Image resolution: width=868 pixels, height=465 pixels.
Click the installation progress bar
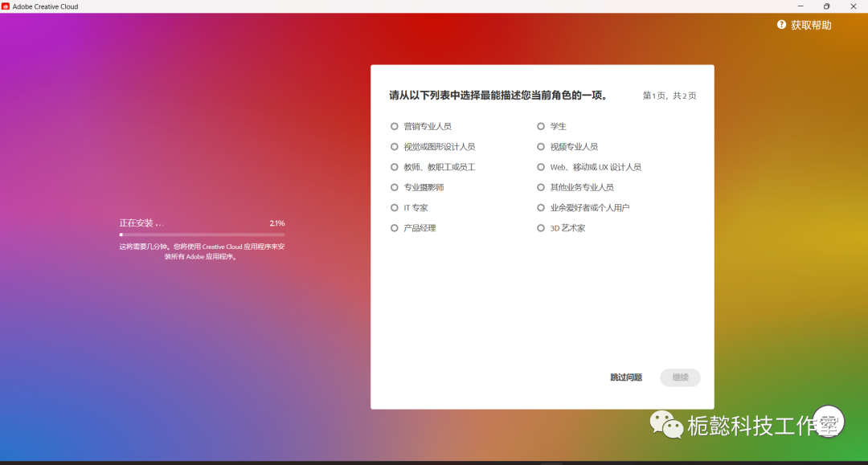[x=202, y=235]
